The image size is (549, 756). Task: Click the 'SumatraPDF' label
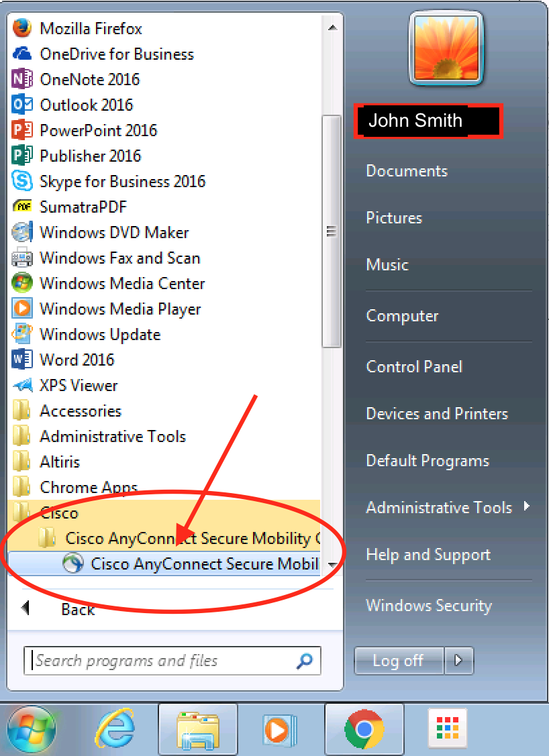coord(83,207)
